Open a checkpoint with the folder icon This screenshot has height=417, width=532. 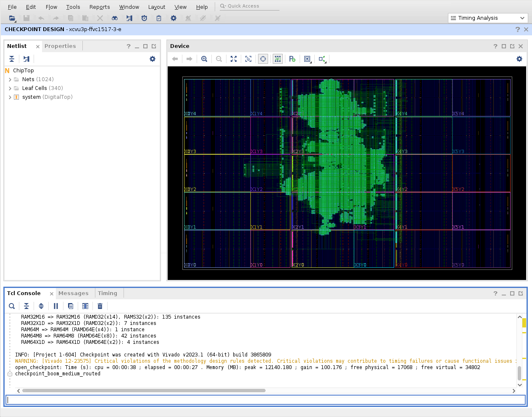tap(12, 18)
